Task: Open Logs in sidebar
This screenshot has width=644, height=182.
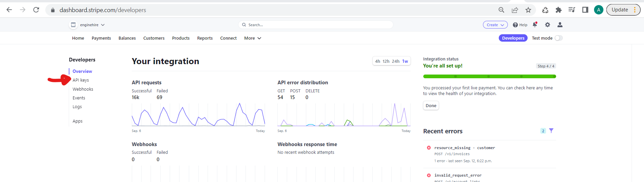Action: click(x=77, y=106)
